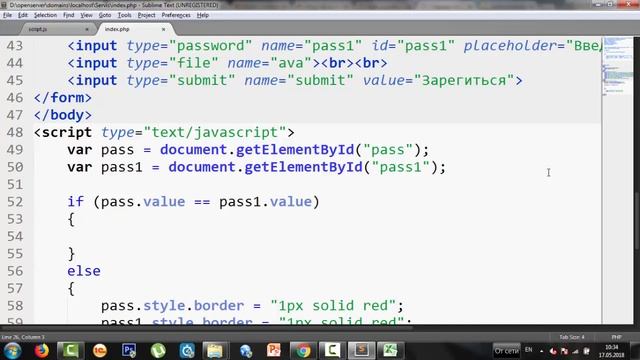Open the View menu
The image size is (640, 360).
pyautogui.click(x=86, y=15)
